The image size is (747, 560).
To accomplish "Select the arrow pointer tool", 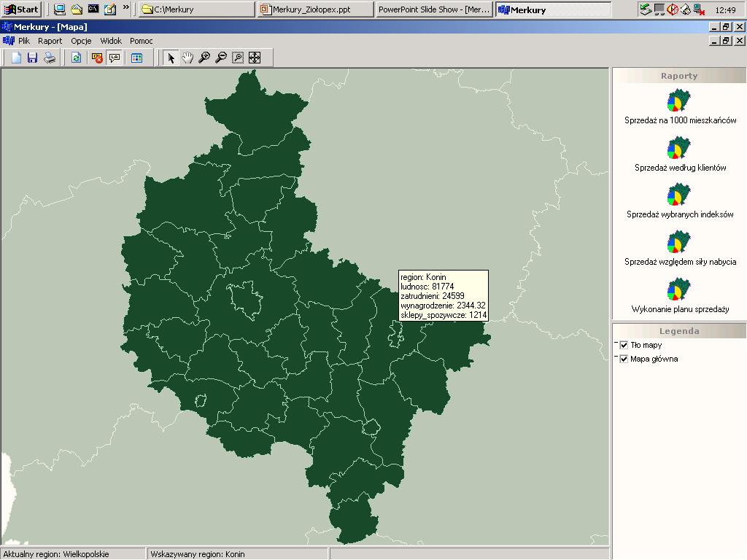I will pyautogui.click(x=171, y=58).
